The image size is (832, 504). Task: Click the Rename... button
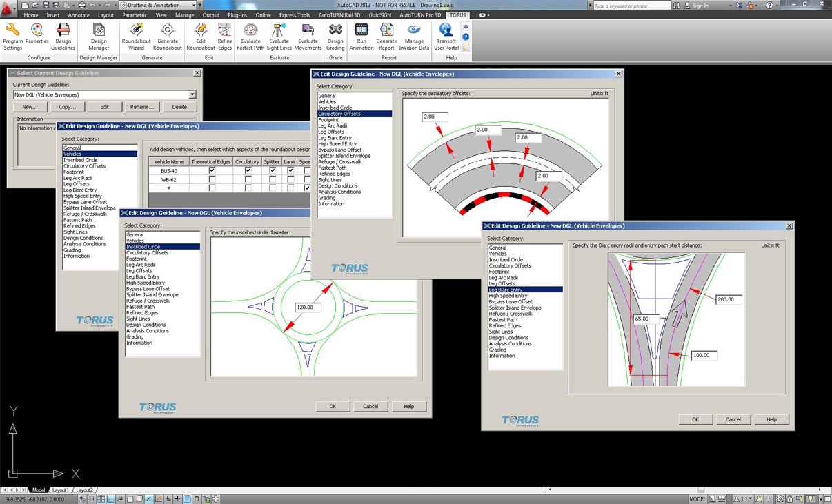click(x=142, y=107)
